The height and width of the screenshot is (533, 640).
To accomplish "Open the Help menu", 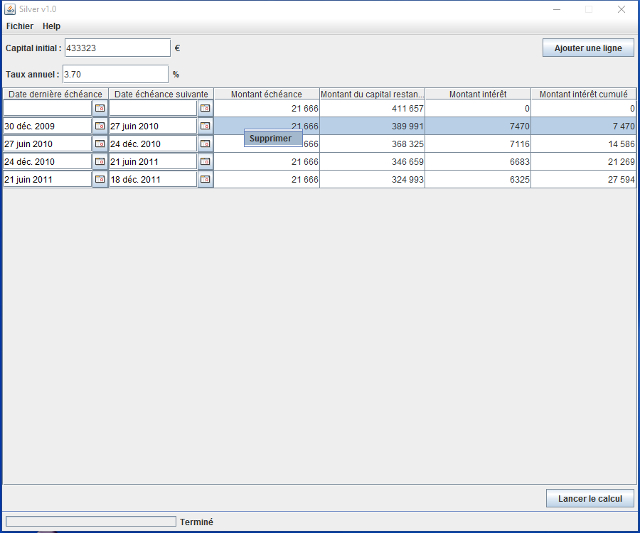I will (51, 26).
